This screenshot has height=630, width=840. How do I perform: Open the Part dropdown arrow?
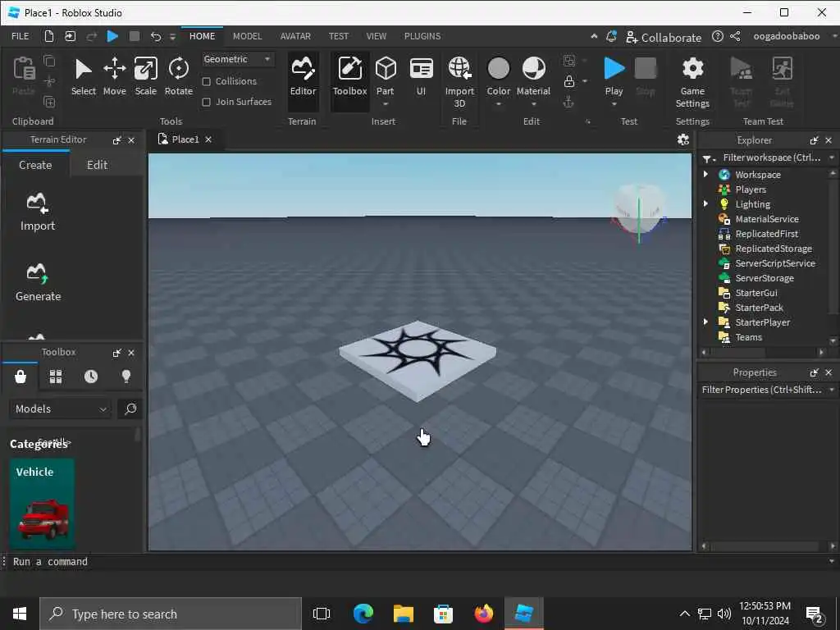coord(386,104)
